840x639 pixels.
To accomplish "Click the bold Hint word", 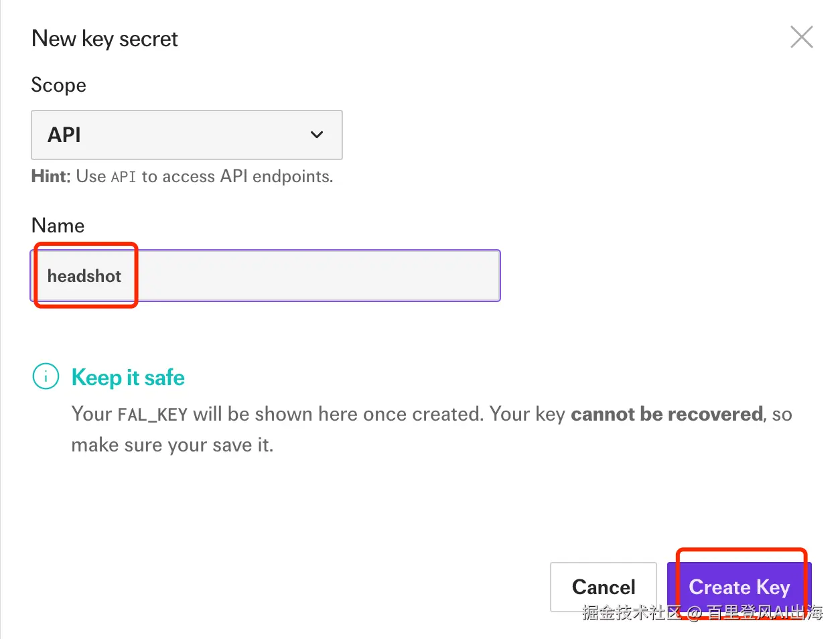I will point(50,176).
